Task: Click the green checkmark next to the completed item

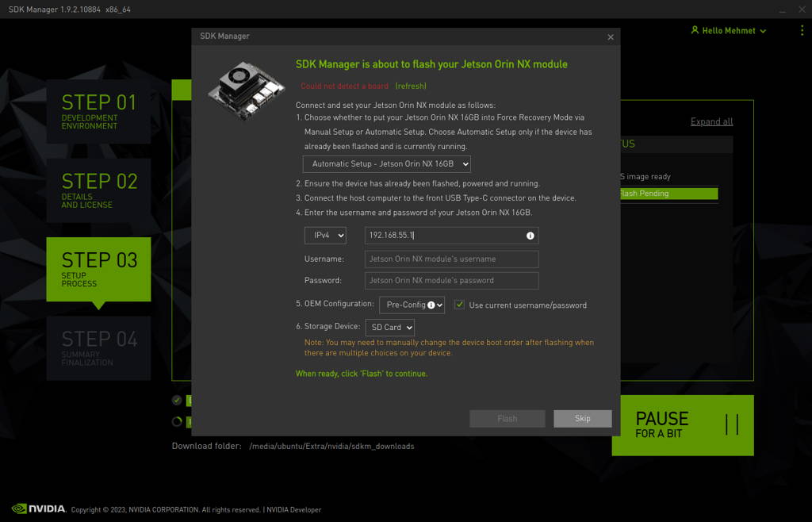Action: [177, 401]
